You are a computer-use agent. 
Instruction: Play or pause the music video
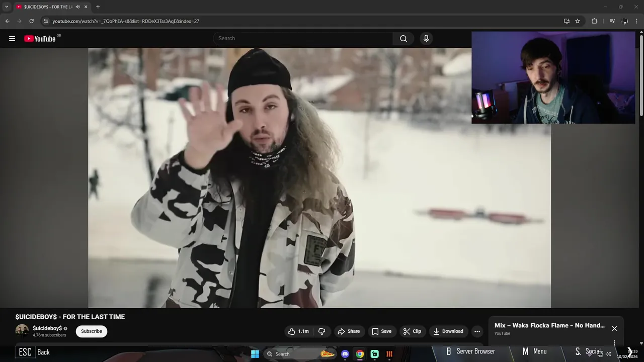(319, 177)
